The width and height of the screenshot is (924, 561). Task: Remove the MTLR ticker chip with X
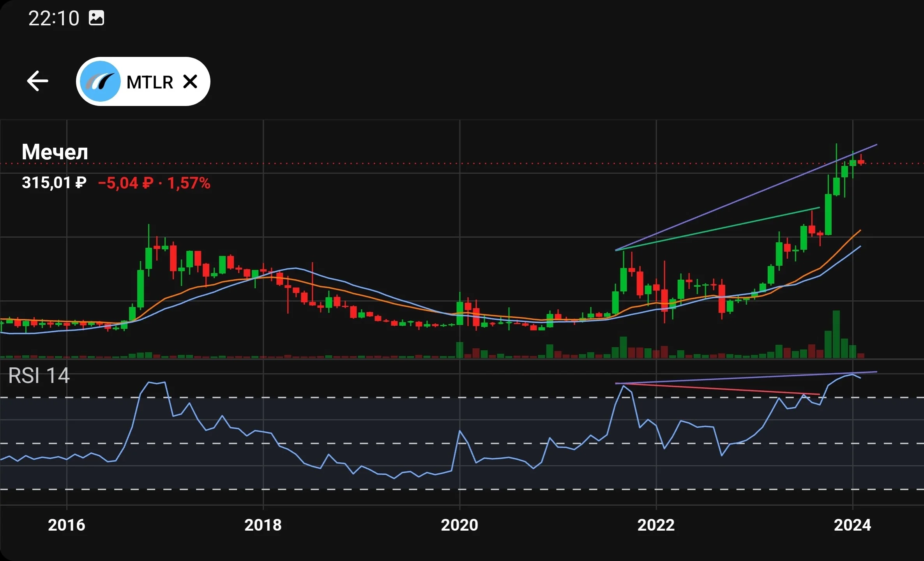[x=190, y=81]
